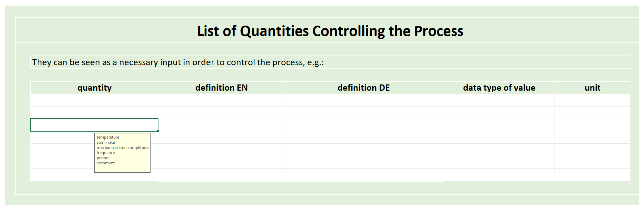Select the title "List of Quantities Controlling the Process"
Screen dimensions: 644x210
pos(330,31)
